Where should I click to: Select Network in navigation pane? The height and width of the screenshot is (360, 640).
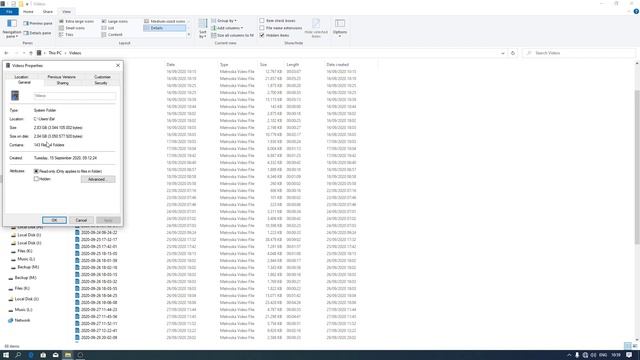(x=22, y=320)
